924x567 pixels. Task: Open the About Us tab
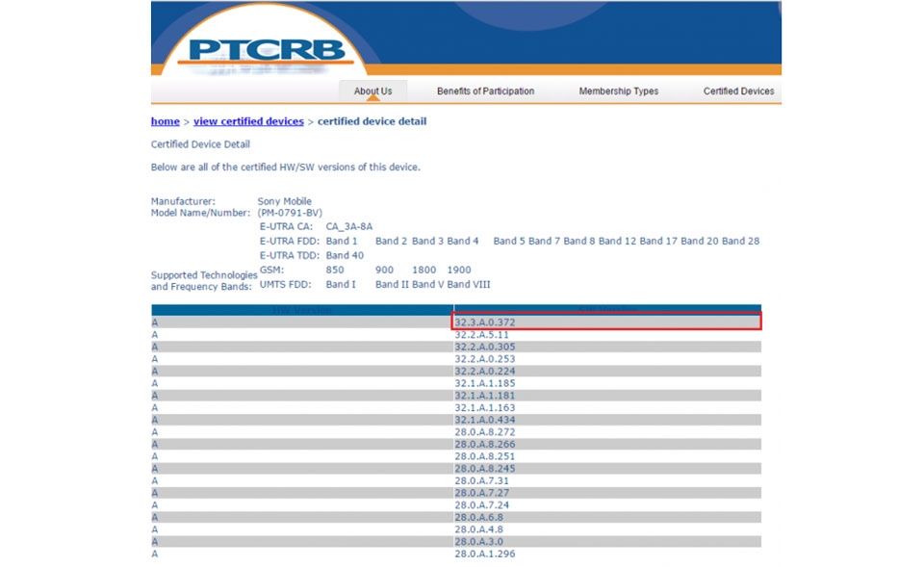point(372,90)
